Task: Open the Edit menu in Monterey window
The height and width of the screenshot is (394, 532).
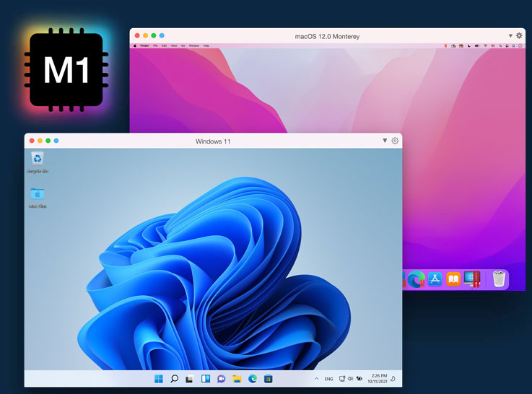Action: 164,45
